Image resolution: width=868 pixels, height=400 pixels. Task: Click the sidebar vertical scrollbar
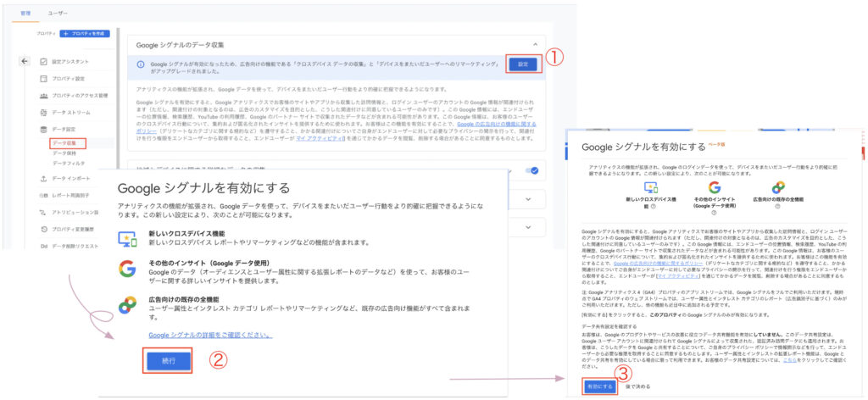click(117, 100)
